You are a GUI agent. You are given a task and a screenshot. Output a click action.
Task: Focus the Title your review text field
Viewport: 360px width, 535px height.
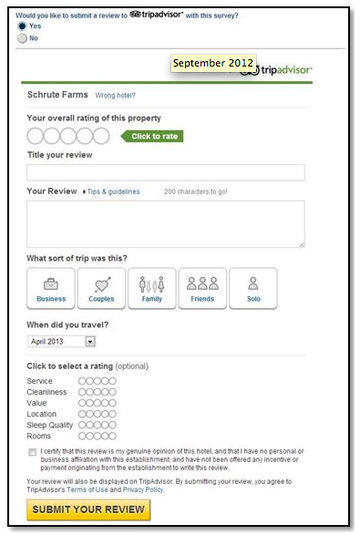pyautogui.click(x=166, y=172)
